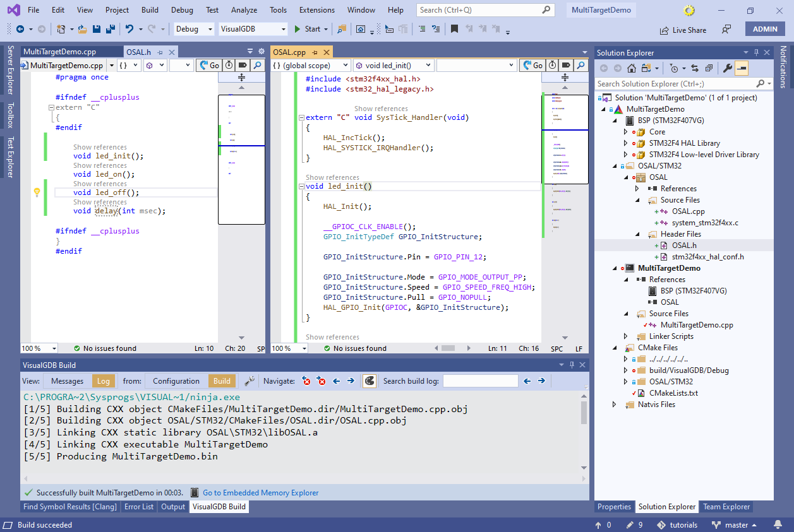Open the void led_init() member dropdown
The height and width of the screenshot is (532, 794).
pos(394,65)
